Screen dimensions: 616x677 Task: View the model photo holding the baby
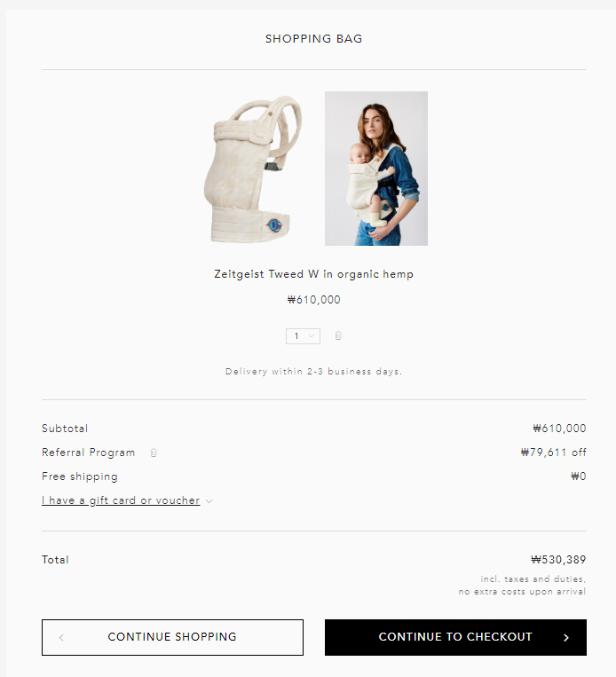(376, 169)
